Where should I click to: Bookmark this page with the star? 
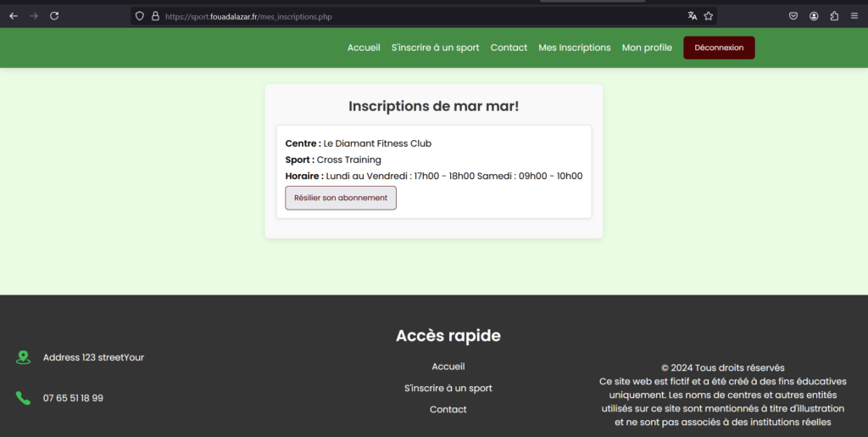709,16
